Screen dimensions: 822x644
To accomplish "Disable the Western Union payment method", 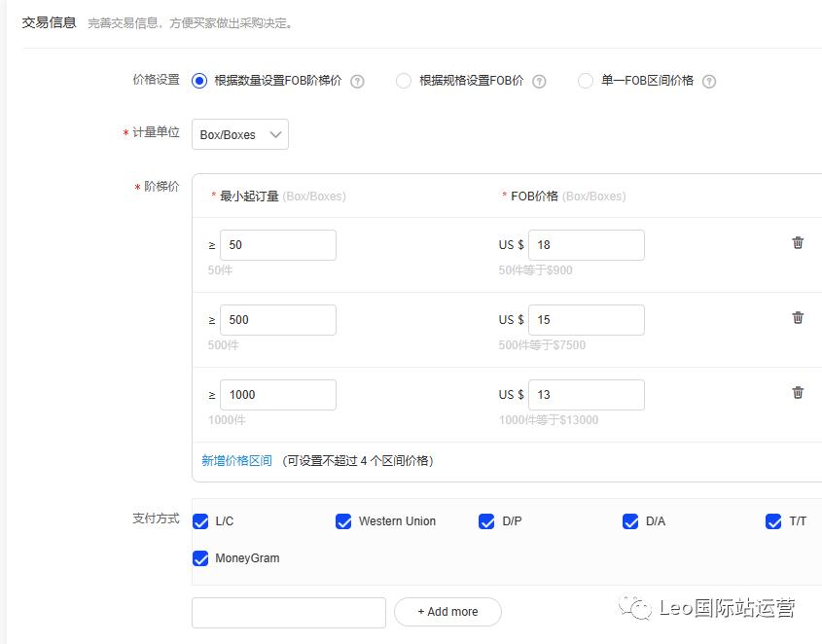I will pyautogui.click(x=343, y=521).
